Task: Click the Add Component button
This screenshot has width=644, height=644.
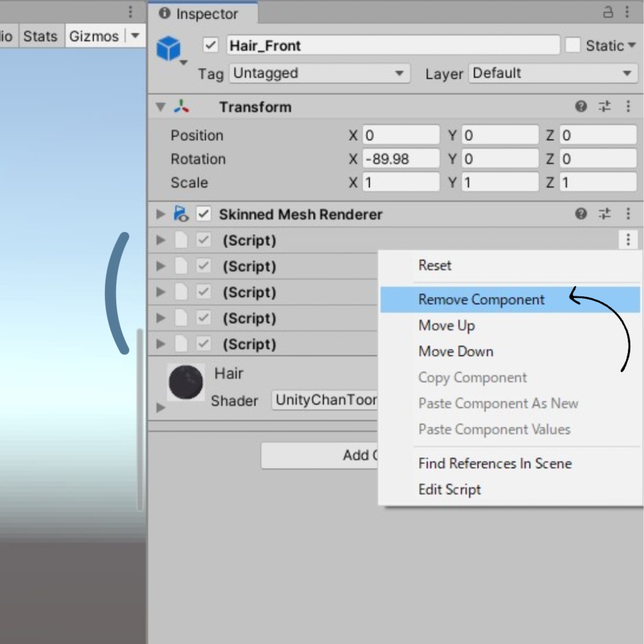Action: (319, 455)
